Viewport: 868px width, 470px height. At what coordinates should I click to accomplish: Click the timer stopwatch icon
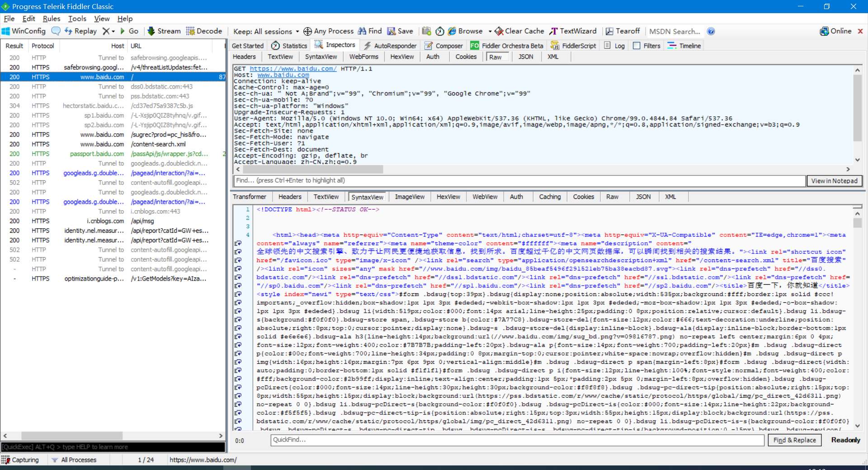(x=440, y=31)
